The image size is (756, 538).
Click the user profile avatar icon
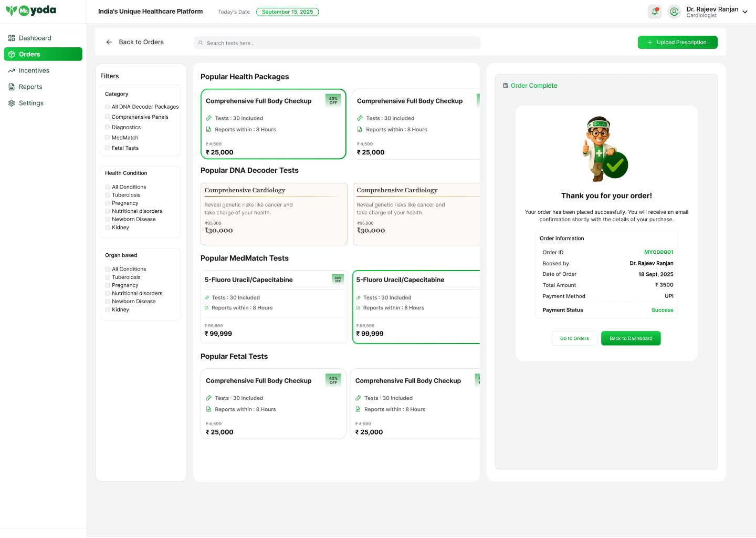click(674, 12)
